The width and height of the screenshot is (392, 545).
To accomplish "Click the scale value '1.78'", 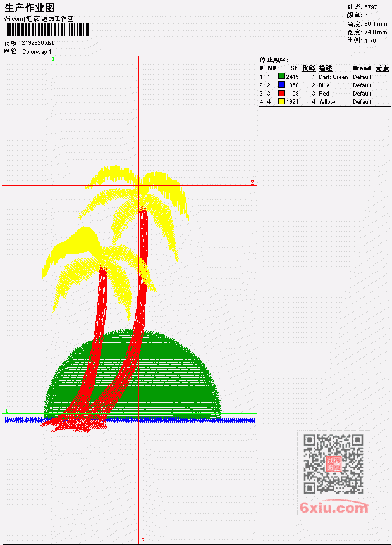I will point(370,41).
